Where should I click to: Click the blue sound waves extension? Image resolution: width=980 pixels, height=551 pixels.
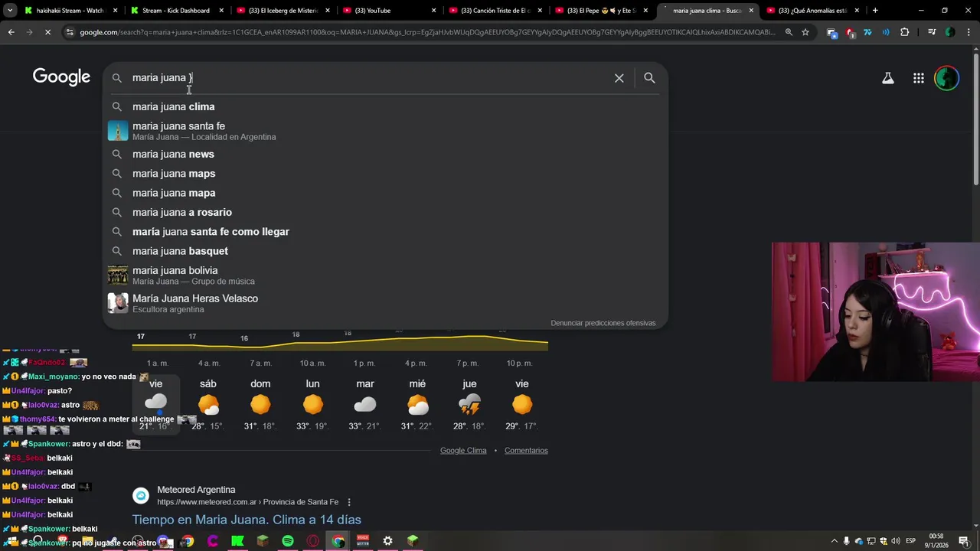click(x=886, y=32)
